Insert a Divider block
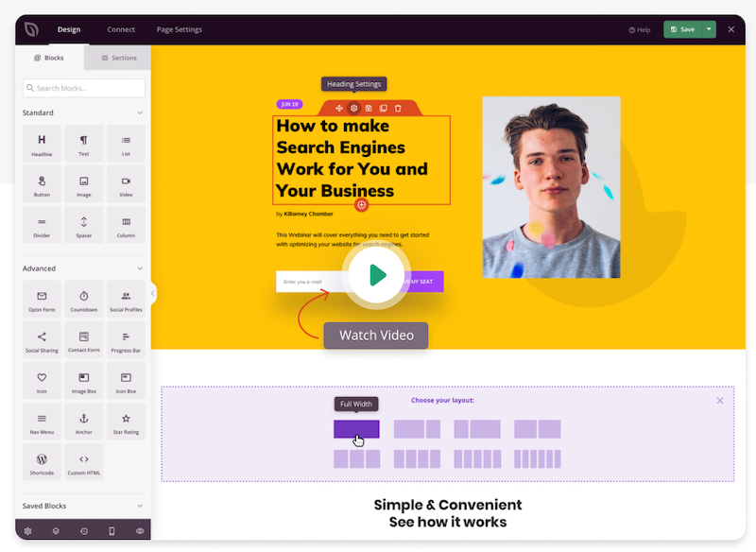Screen dimensions: 756x552 pos(42,225)
